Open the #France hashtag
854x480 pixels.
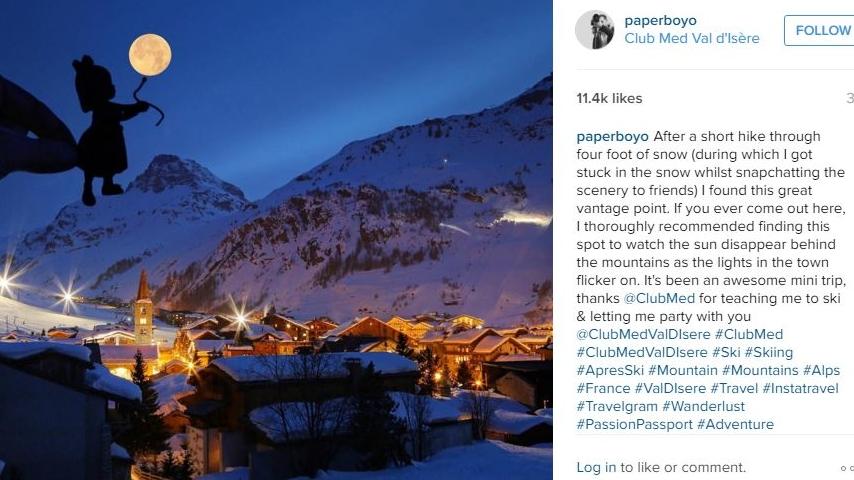tap(603, 388)
